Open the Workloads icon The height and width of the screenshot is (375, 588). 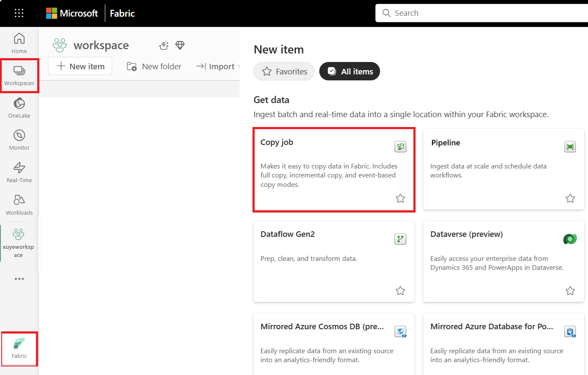(x=19, y=204)
